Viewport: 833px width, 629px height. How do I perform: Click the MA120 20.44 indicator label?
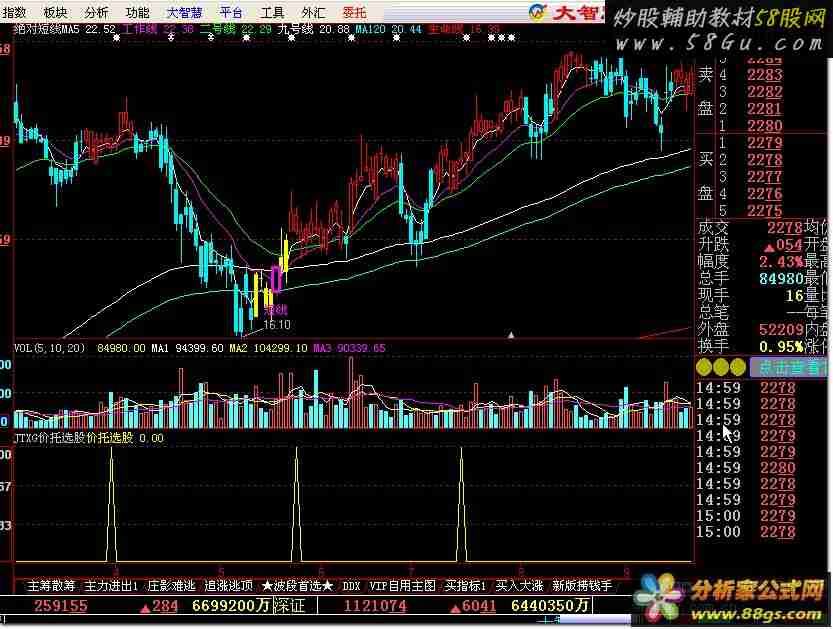(388, 29)
